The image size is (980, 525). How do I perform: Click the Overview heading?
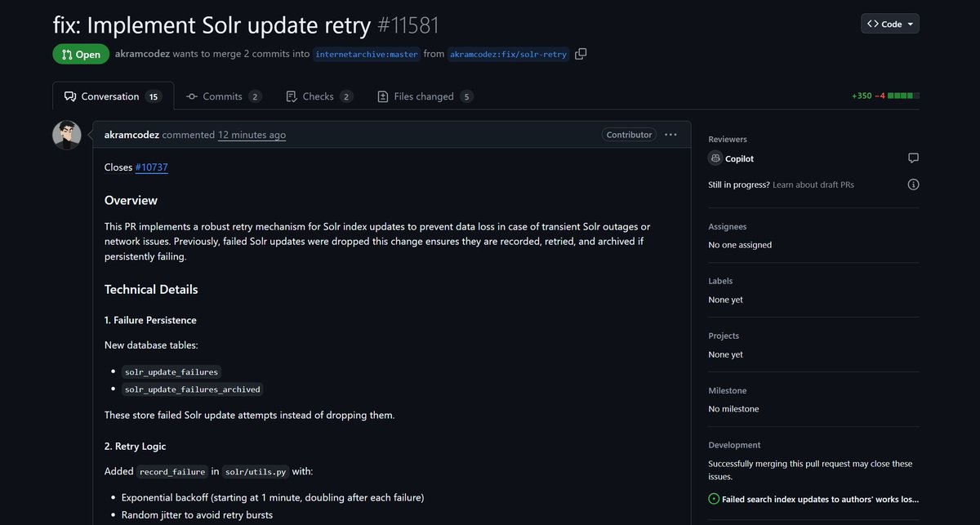[x=131, y=201]
